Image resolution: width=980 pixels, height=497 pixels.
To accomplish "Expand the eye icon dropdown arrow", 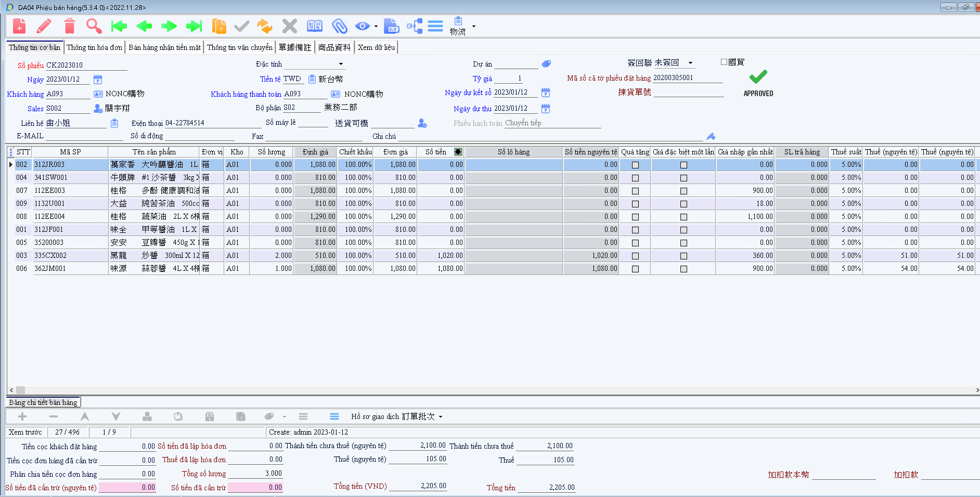I will (376, 27).
